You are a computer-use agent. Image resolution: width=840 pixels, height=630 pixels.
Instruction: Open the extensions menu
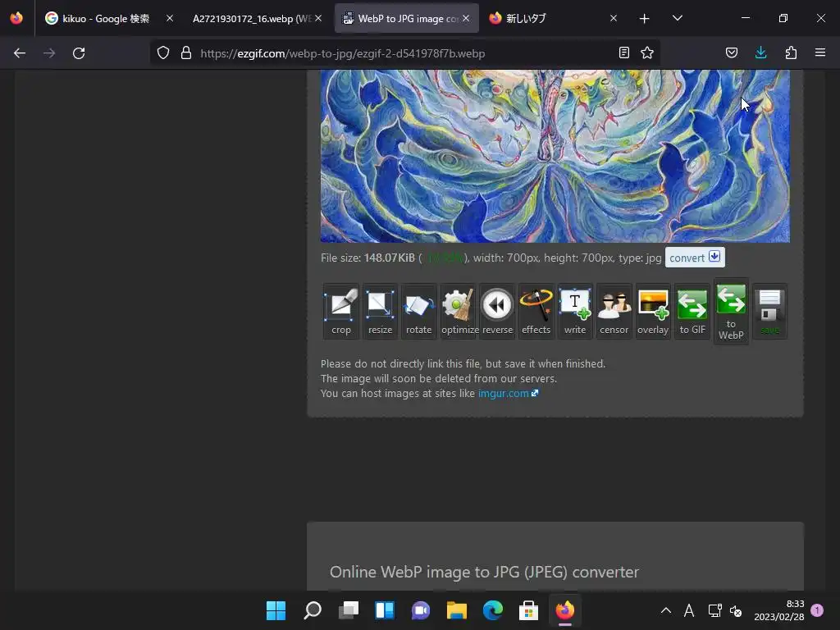791,53
